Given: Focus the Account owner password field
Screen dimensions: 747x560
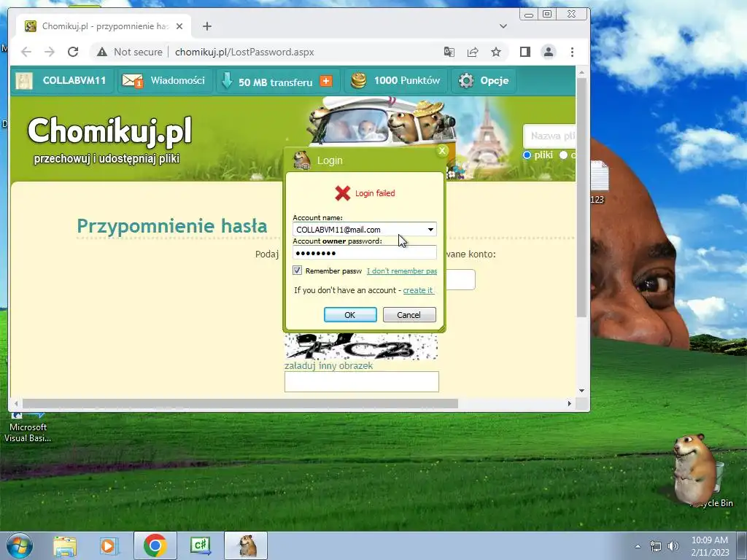Looking at the screenshot, I should (365, 252).
